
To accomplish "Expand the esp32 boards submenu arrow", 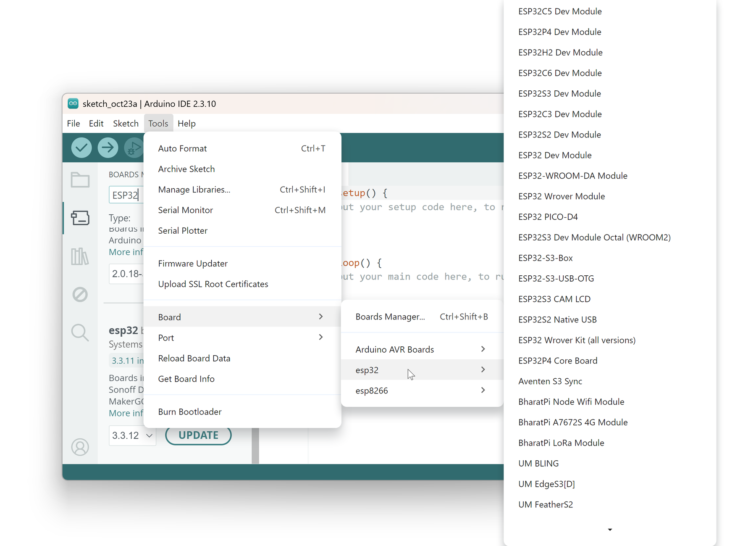I will [x=483, y=369].
